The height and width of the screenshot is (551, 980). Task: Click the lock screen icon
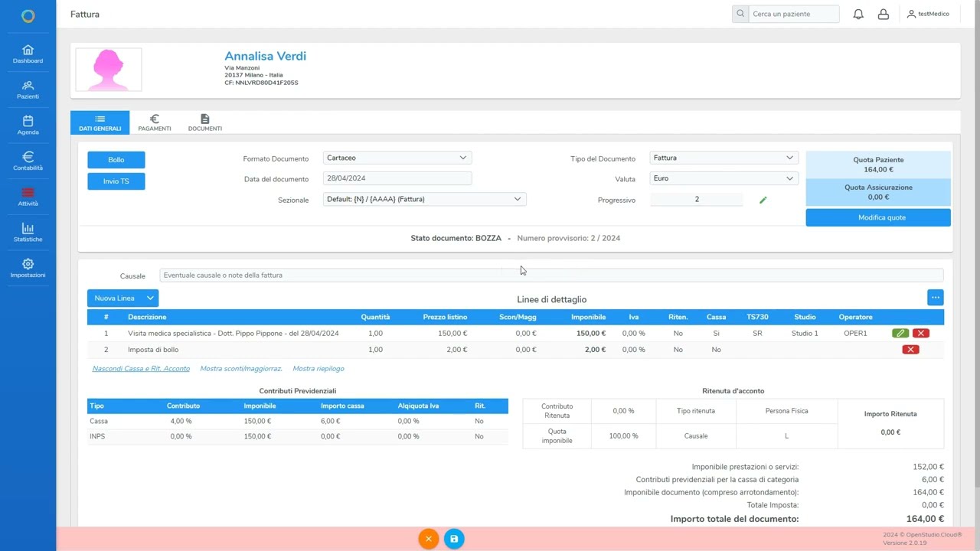(883, 14)
